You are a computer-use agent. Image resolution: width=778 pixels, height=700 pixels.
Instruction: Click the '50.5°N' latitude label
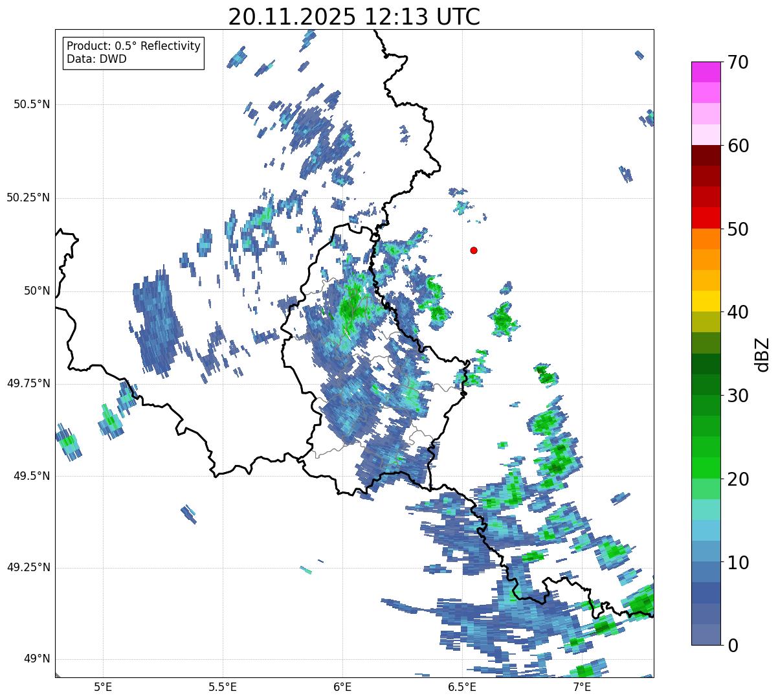click(x=32, y=104)
